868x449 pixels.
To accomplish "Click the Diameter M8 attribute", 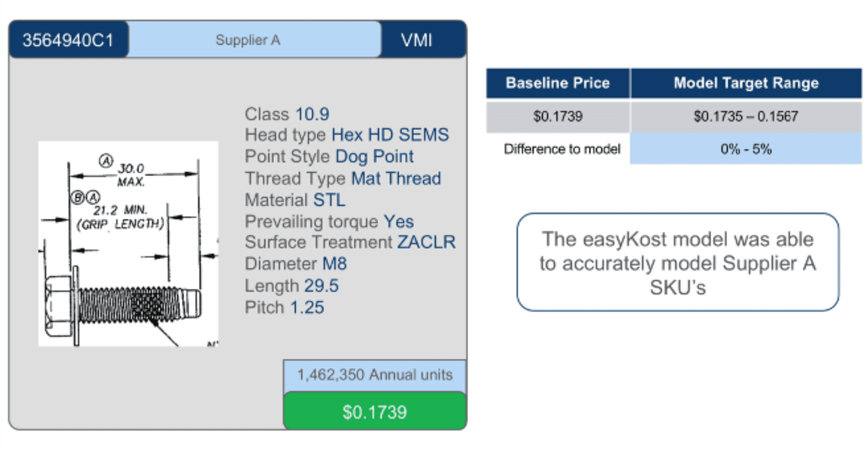I will [296, 264].
